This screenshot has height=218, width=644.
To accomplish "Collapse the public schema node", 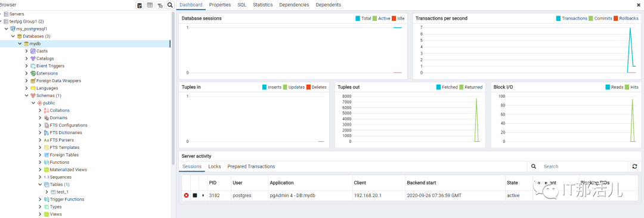I will [x=33, y=103].
